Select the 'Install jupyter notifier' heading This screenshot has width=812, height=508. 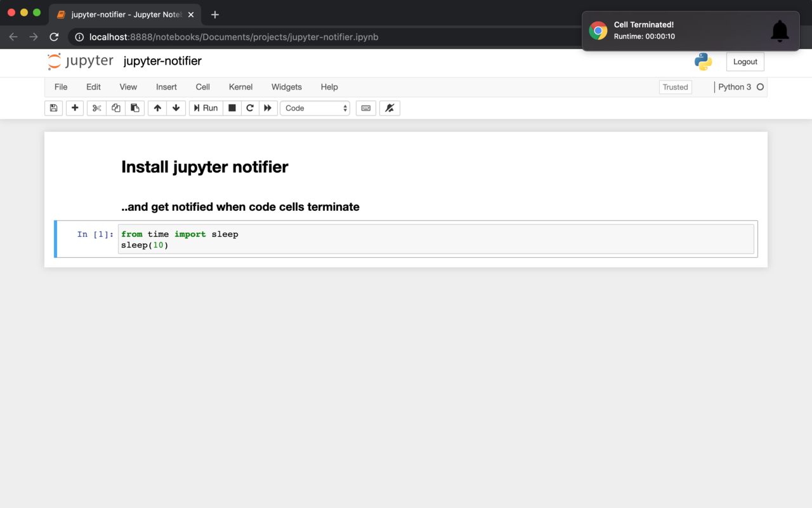point(205,167)
